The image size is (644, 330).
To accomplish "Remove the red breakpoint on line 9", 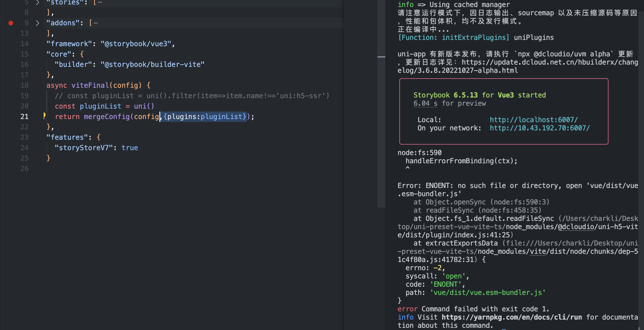I will coord(11,23).
